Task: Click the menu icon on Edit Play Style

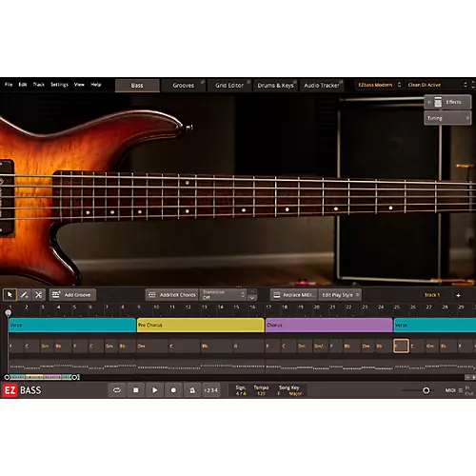Action: pyautogui.click(x=357, y=295)
